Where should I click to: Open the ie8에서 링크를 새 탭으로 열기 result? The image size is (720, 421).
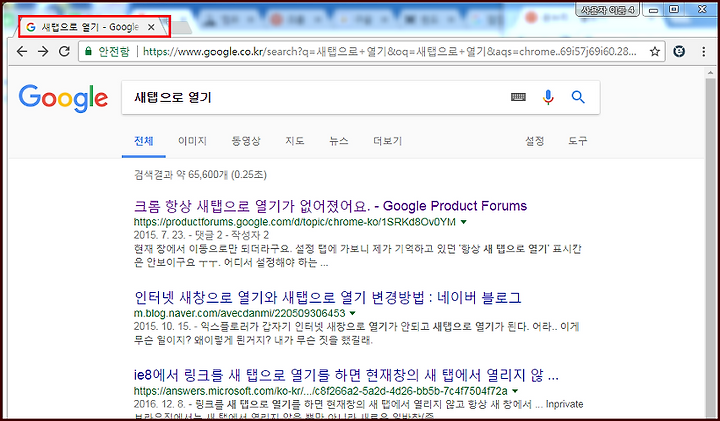(346, 375)
